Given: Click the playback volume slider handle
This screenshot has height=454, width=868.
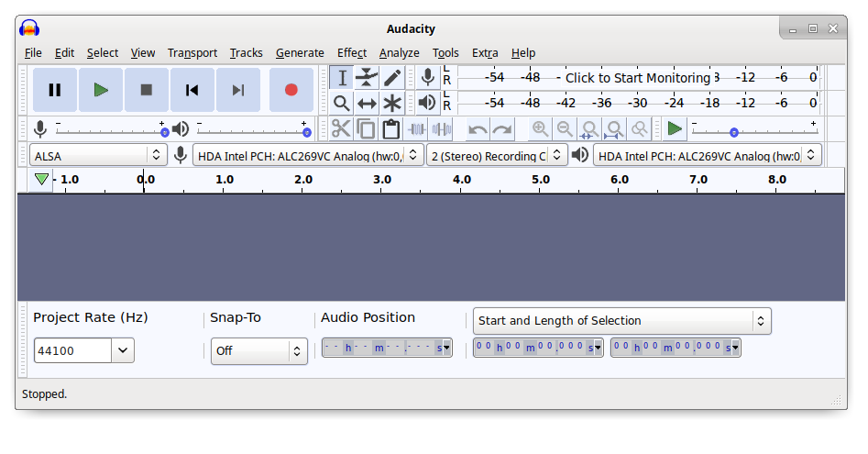Looking at the screenshot, I should point(307,133).
